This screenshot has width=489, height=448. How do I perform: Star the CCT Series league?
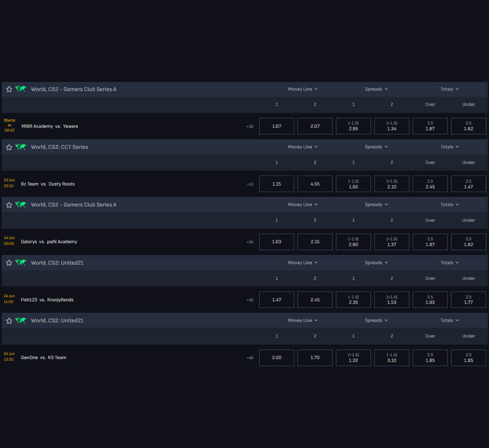pyautogui.click(x=9, y=147)
